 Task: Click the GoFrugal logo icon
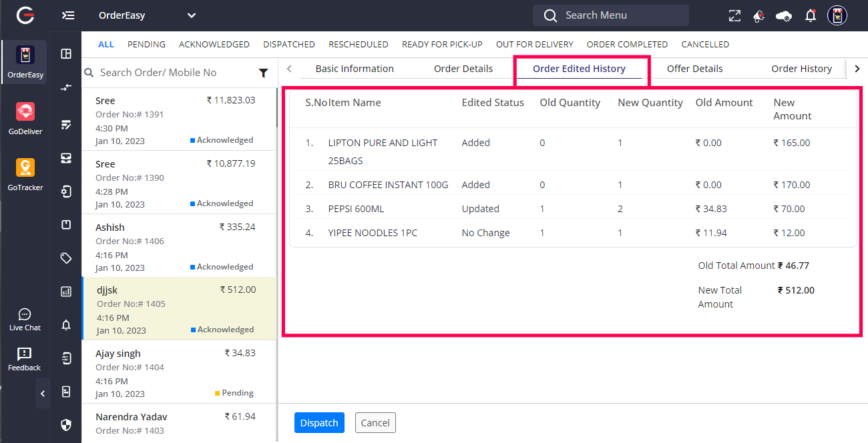coord(25,15)
